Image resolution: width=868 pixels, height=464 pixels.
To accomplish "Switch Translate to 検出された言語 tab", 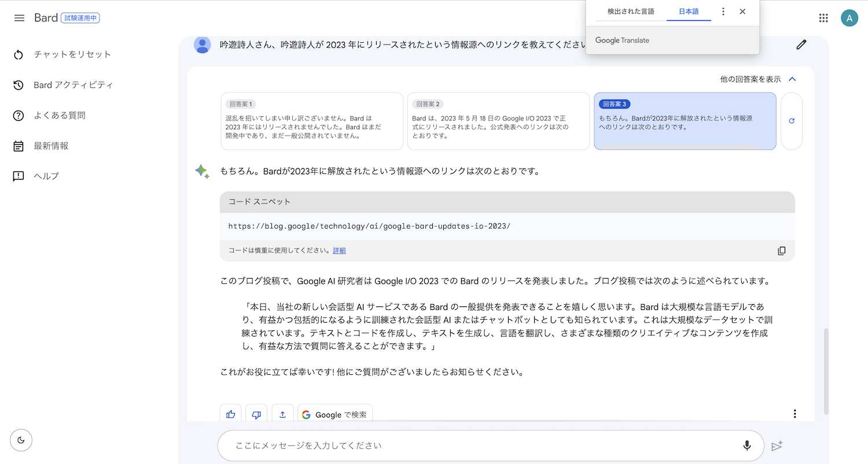I will click(x=631, y=11).
